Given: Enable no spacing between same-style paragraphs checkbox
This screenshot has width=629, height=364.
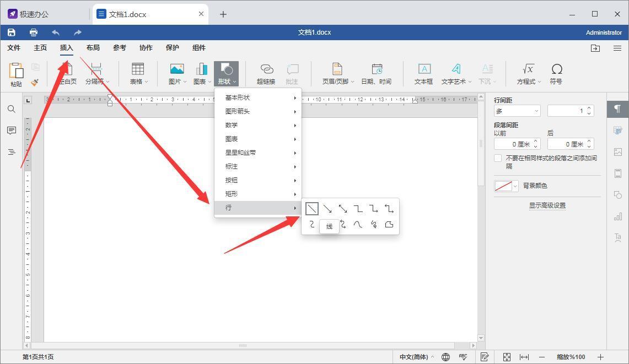Looking at the screenshot, I should (498, 159).
